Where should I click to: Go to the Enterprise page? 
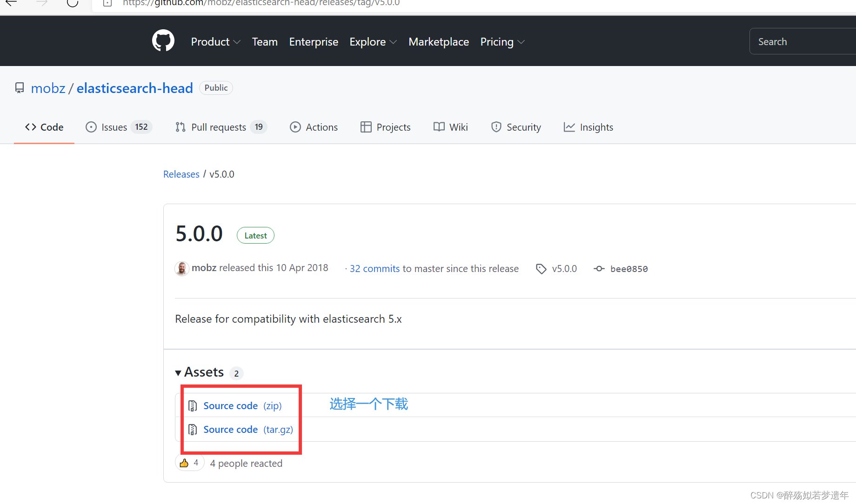[x=314, y=42]
